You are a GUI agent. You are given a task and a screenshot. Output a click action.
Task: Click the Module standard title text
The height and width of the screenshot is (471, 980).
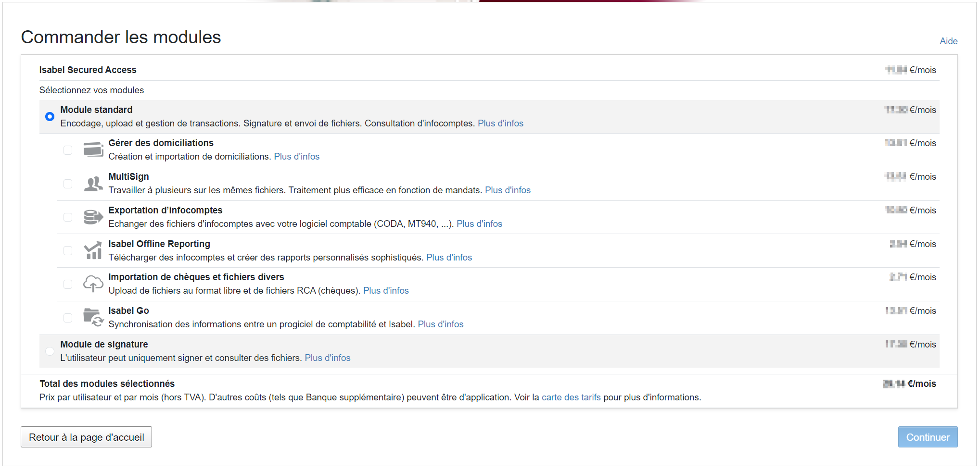pos(96,110)
